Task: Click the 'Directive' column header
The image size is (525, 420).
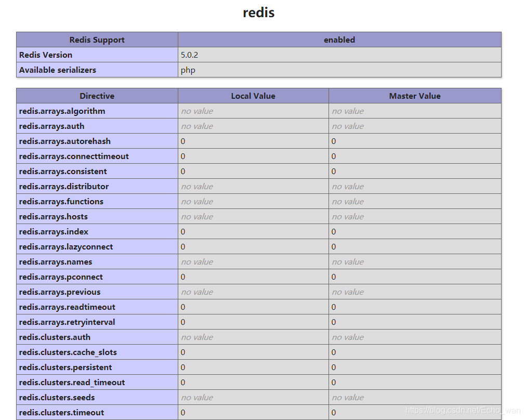Action: [97, 96]
